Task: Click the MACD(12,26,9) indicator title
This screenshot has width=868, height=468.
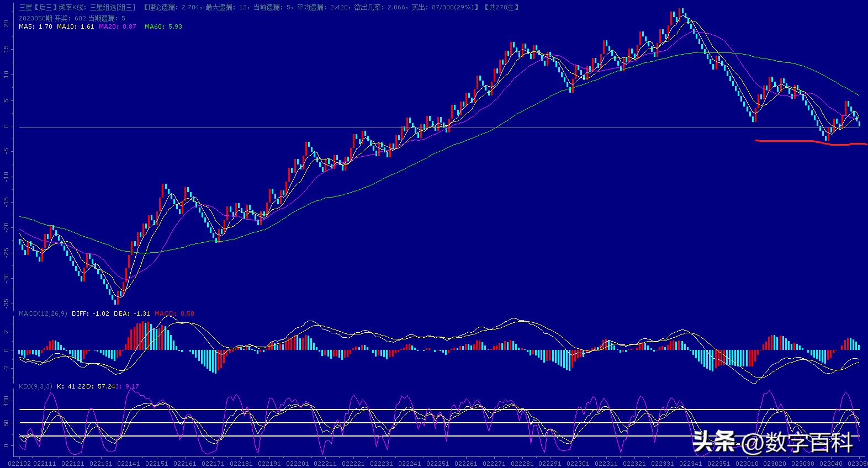Action: [43, 313]
